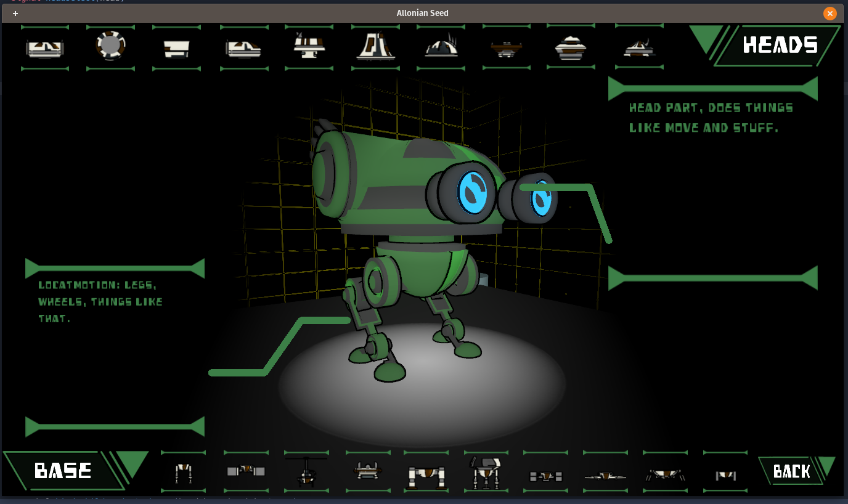
Task: Select the dark flat saucer head
Action: 507,48
